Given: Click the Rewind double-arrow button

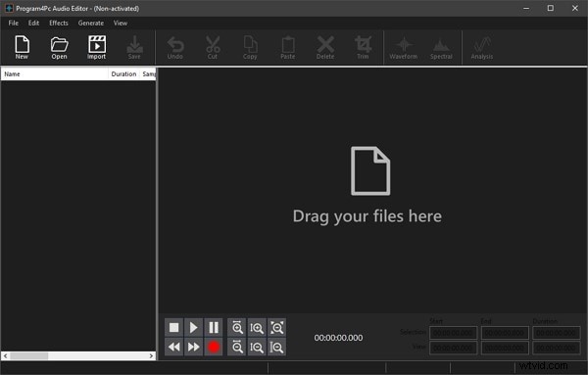Looking at the screenshot, I should (x=174, y=347).
